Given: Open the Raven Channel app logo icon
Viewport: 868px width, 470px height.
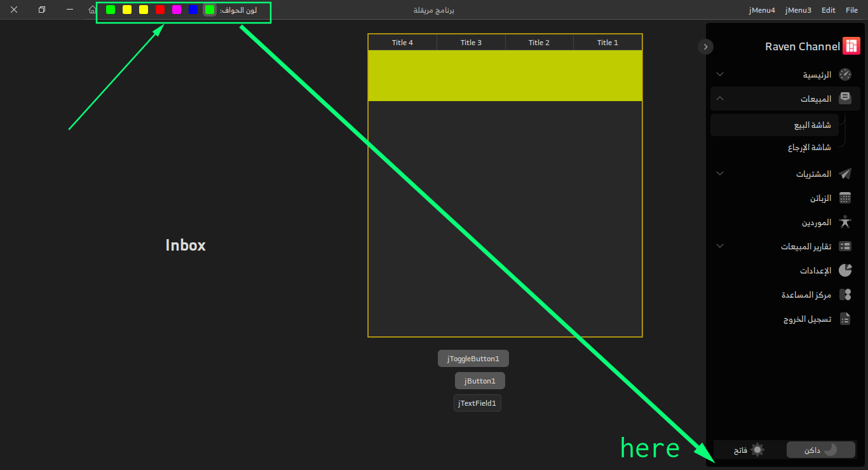Looking at the screenshot, I should 851,45.
